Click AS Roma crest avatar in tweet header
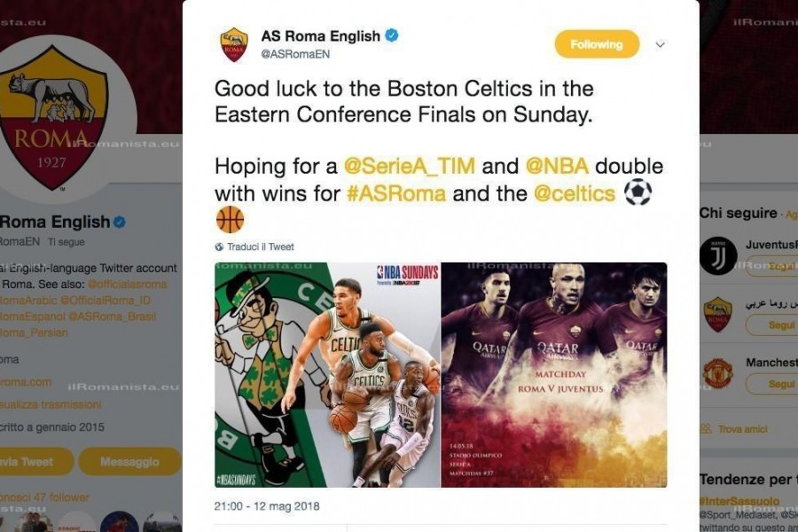798x532 pixels. tap(233, 45)
